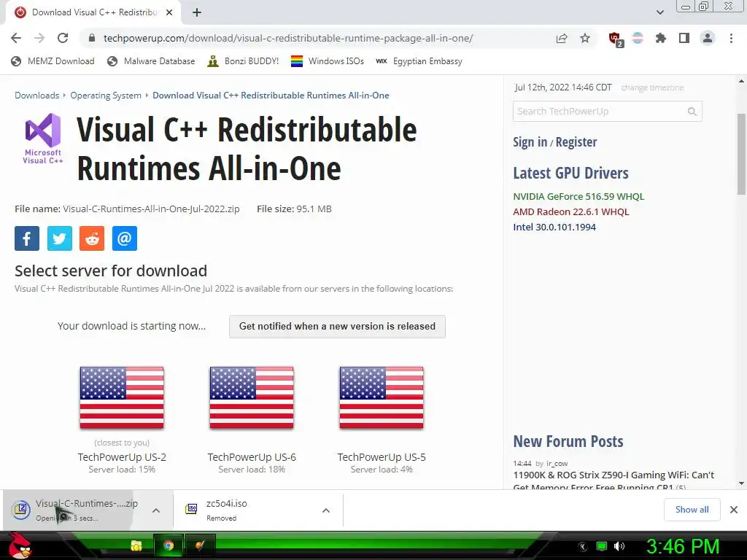Switch to the Chrome taskbar icon
The width and height of the screenshot is (747, 560).
click(169, 545)
